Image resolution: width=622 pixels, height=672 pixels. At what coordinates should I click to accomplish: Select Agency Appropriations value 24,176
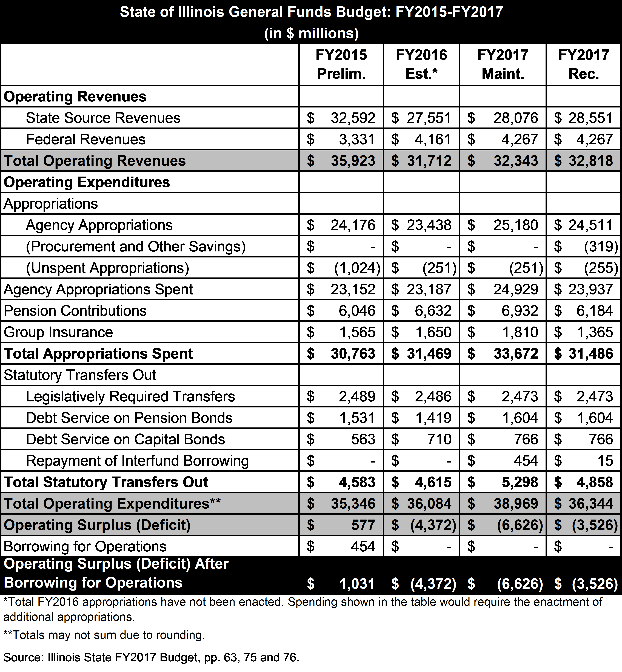[353, 225]
